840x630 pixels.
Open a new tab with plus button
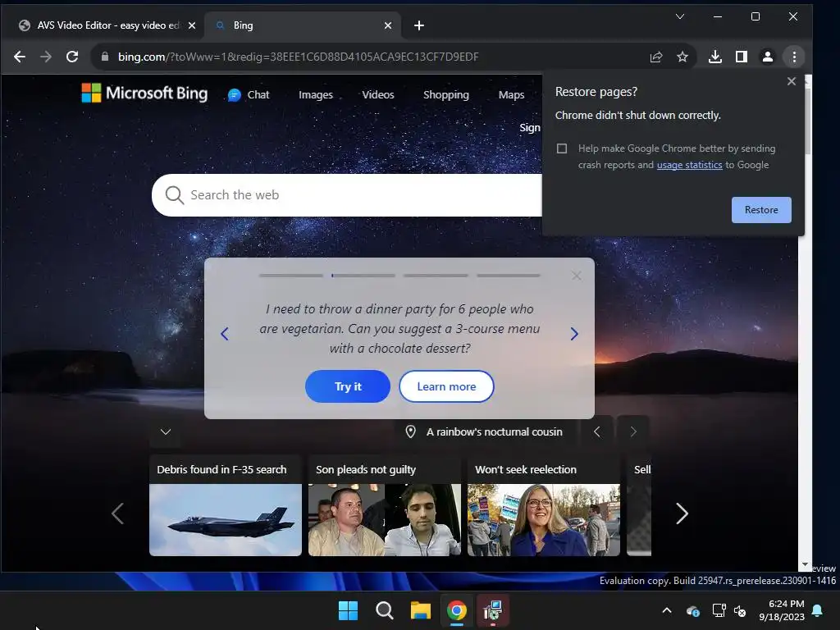419,25
